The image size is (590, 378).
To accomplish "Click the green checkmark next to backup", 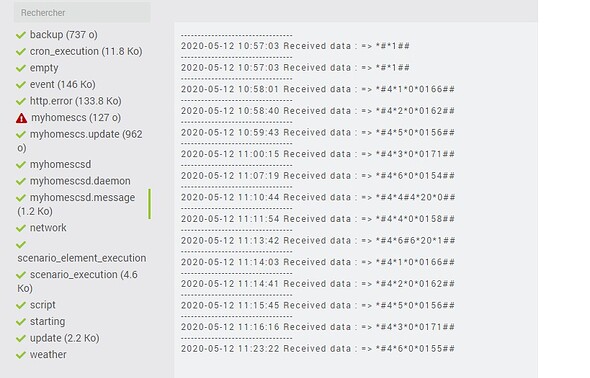I will (x=21, y=35).
